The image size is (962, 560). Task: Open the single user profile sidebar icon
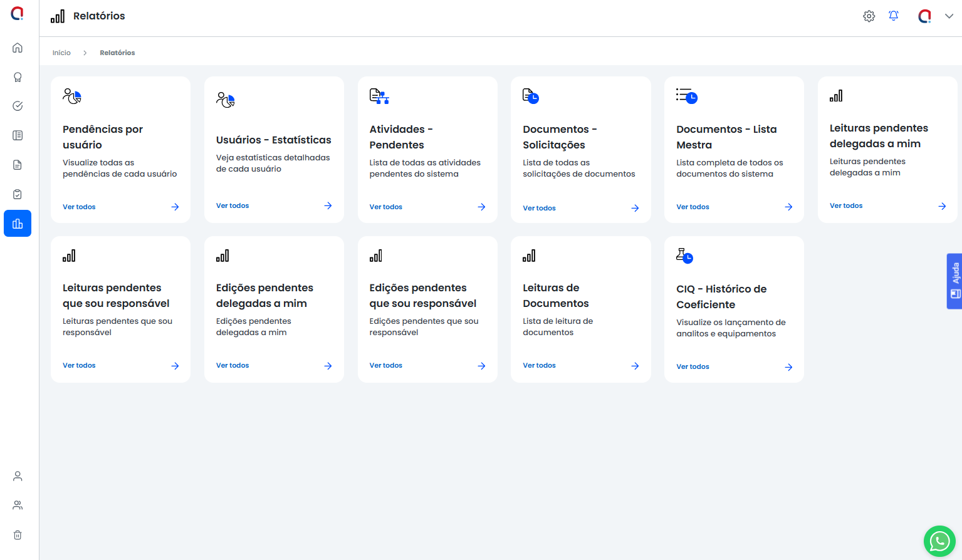18,476
